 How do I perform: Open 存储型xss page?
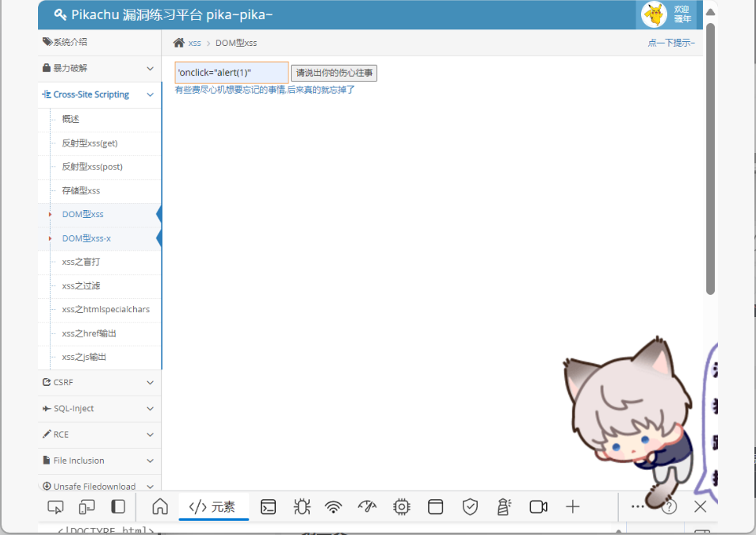click(81, 191)
